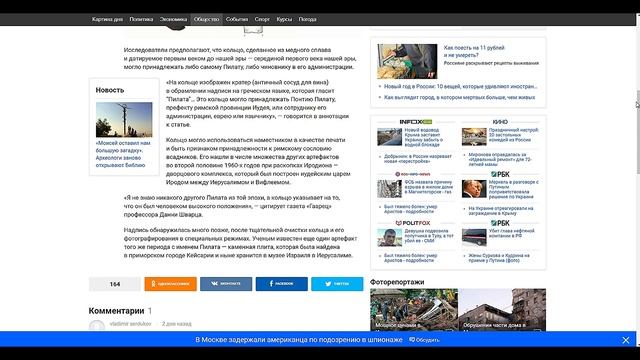
Task: Open 'Мощное цунами' photo report thumbnail
Action: click(x=414, y=310)
